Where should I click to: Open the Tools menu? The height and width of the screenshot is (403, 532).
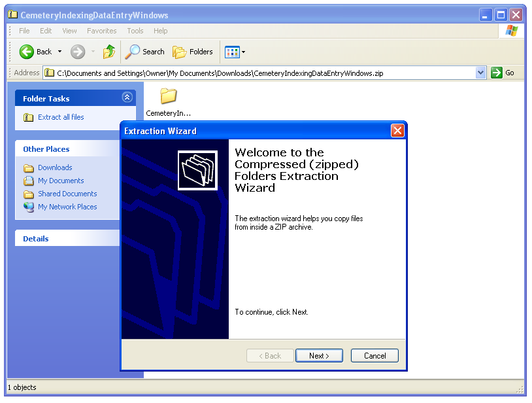pos(135,31)
